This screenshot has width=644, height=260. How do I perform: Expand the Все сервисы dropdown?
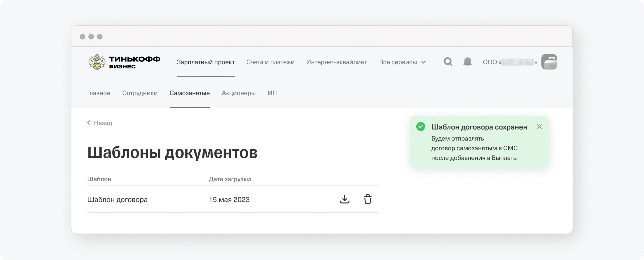[x=402, y=62]
